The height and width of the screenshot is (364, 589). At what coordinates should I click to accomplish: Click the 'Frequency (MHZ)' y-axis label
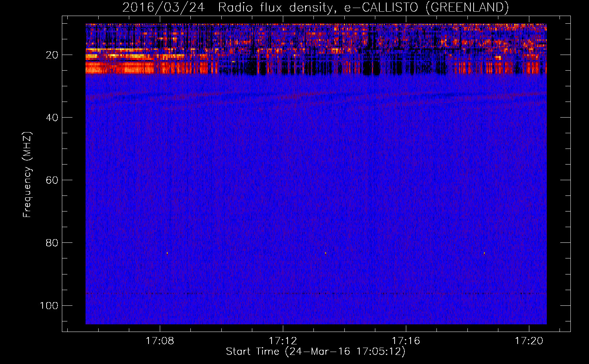[27, 174]
